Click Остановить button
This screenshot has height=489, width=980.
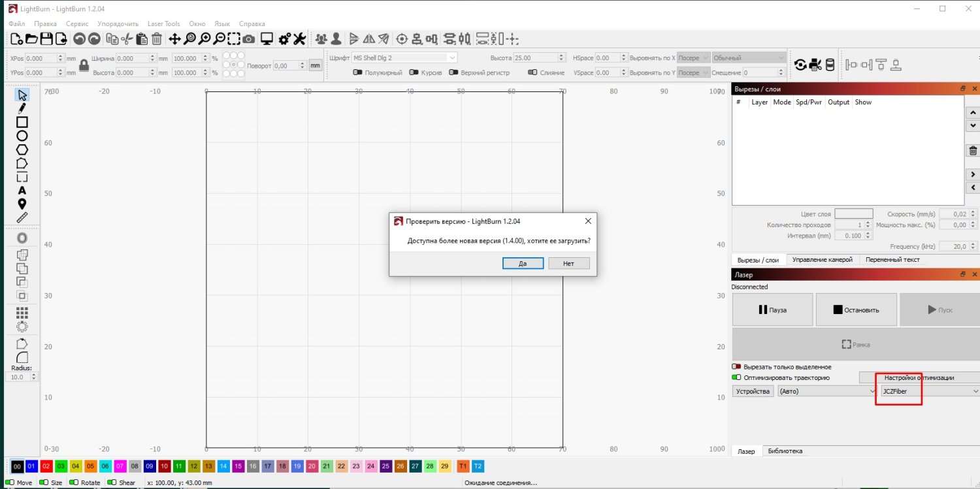click(x=856, y=309)
